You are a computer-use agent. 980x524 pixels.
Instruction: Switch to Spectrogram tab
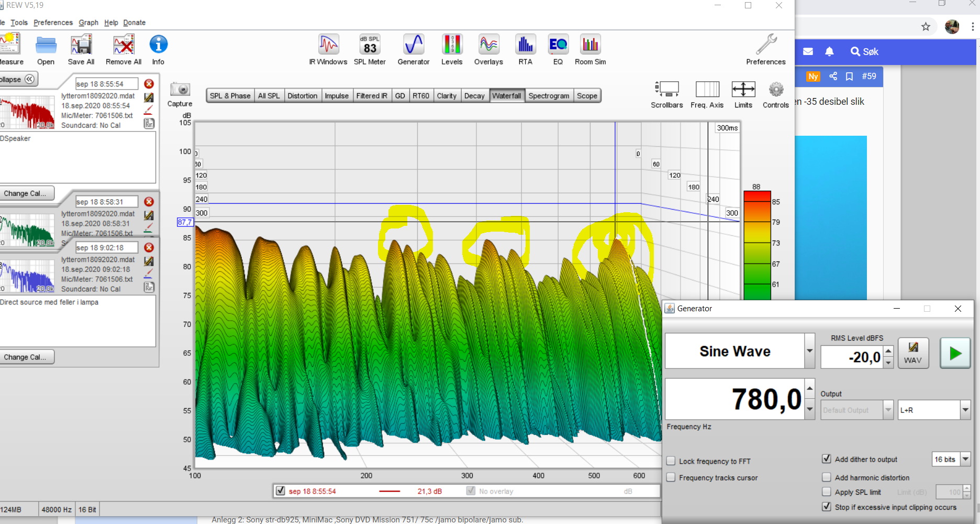pos(549,95)
